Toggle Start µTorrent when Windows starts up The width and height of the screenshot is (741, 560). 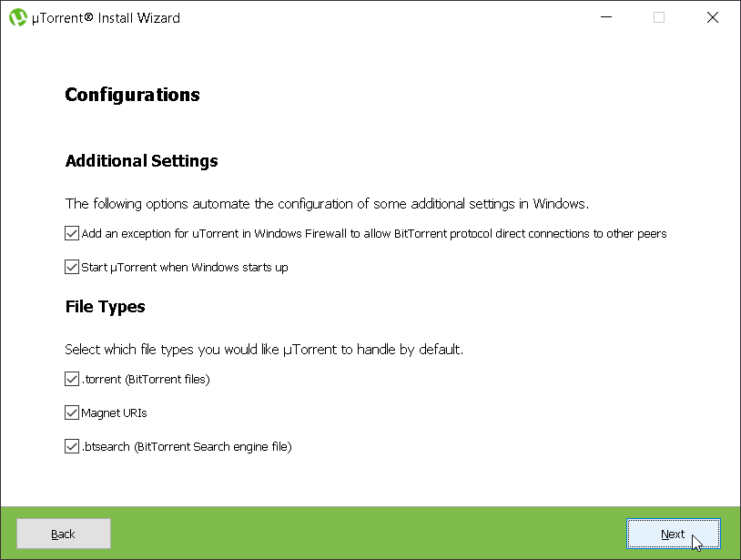tap(72, 267)
